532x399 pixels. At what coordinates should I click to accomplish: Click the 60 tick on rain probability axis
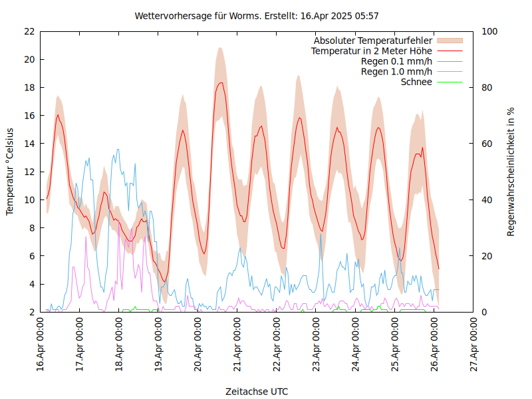[x=487, y=144]
